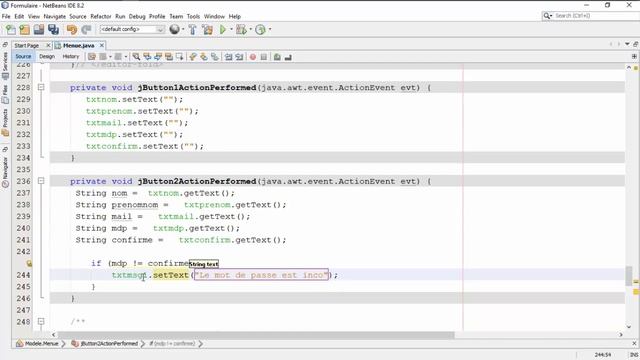The width and height of the screenshot is (640, 360).
Task: Toggle Bookmark icon in editor toolbar
Action: pos(215,57)
